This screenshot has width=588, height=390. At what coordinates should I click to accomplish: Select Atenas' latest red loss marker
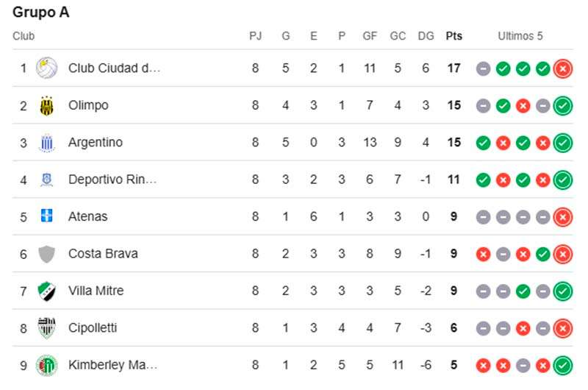[563, 217]
